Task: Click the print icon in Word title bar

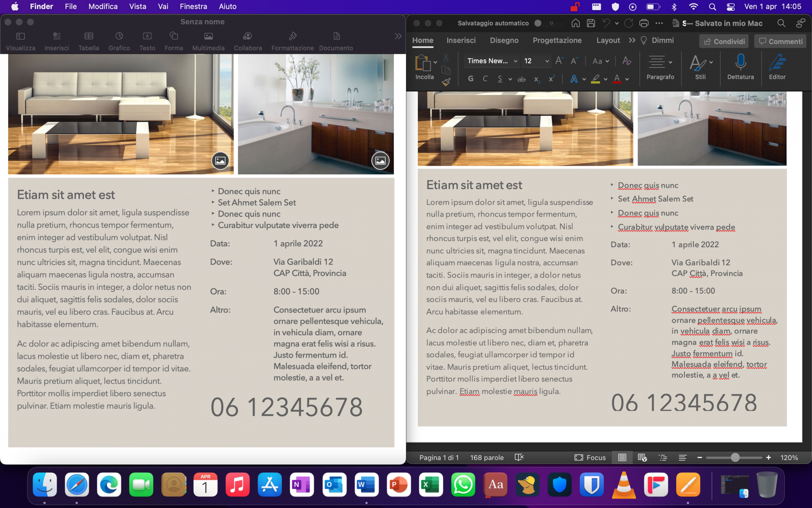Action: point(644,23)
